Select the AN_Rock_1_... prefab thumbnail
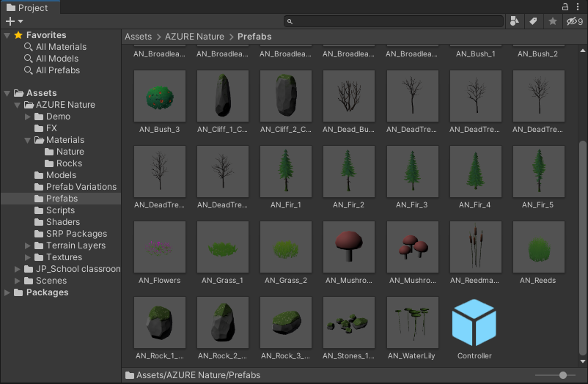 [160, 322]
